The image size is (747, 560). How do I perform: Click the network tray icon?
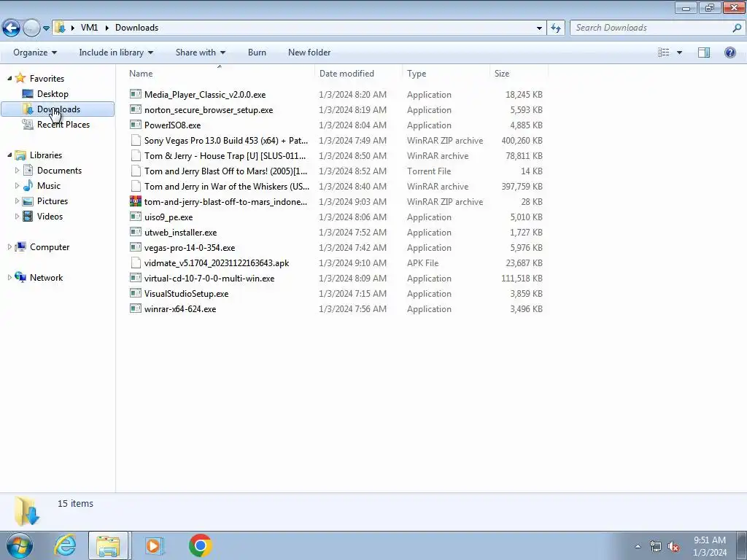coord(656,546)
